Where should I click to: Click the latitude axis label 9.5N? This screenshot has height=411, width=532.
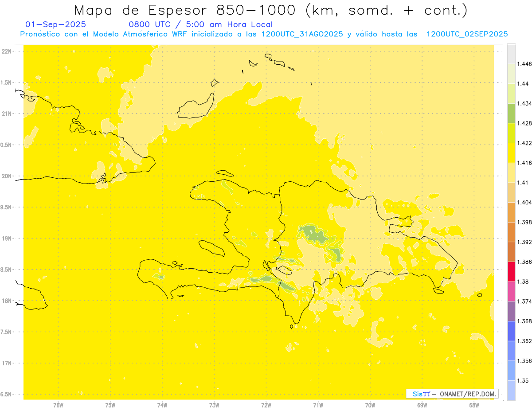(x=6, y=207)
